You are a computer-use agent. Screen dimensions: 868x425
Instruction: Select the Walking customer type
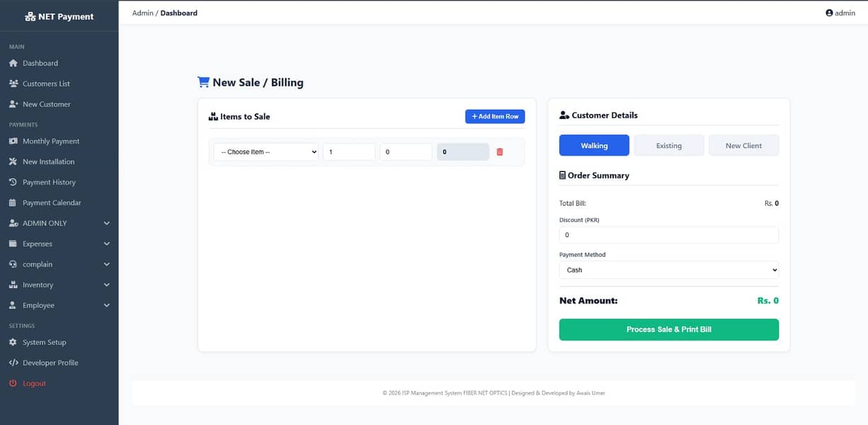tap(594, 145)
